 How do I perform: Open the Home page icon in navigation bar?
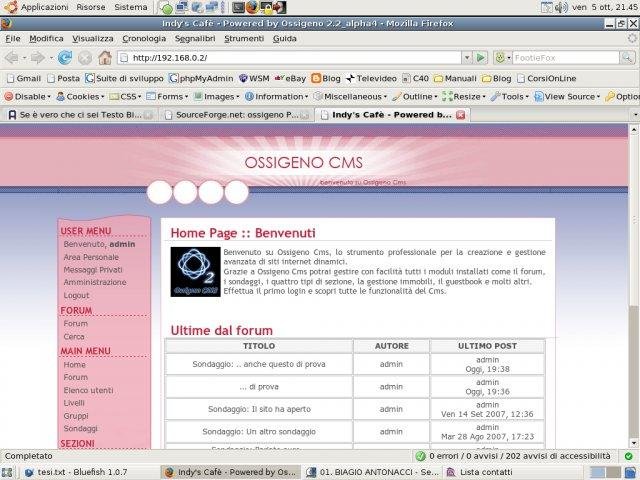(x=105, y=58)
